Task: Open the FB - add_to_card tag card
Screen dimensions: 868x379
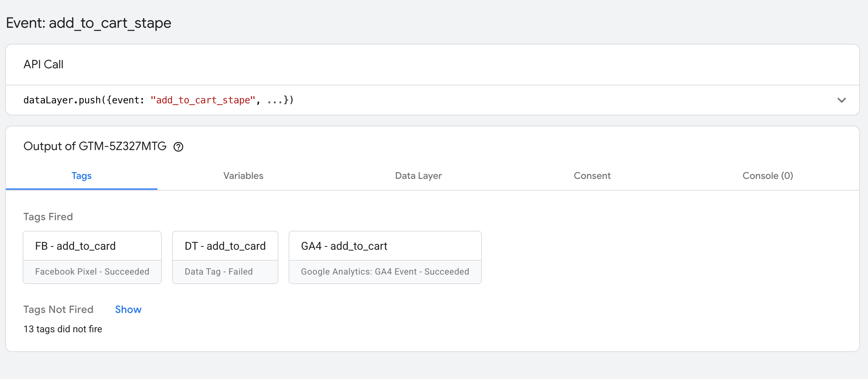Action: (x=92, y=257)
